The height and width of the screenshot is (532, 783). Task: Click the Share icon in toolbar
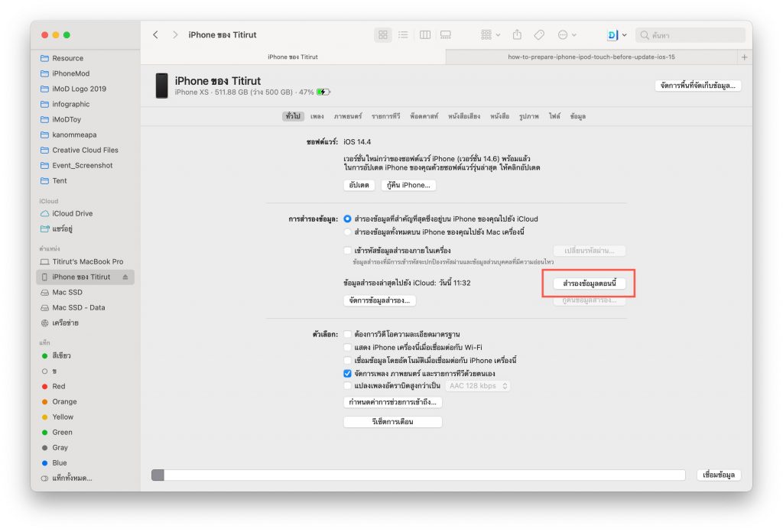click(x=518, y=35)
